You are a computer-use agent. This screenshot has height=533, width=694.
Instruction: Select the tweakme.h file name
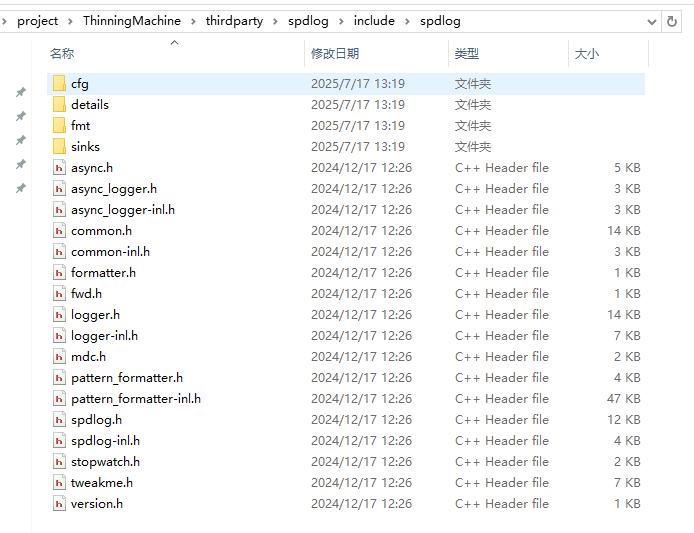102,483
